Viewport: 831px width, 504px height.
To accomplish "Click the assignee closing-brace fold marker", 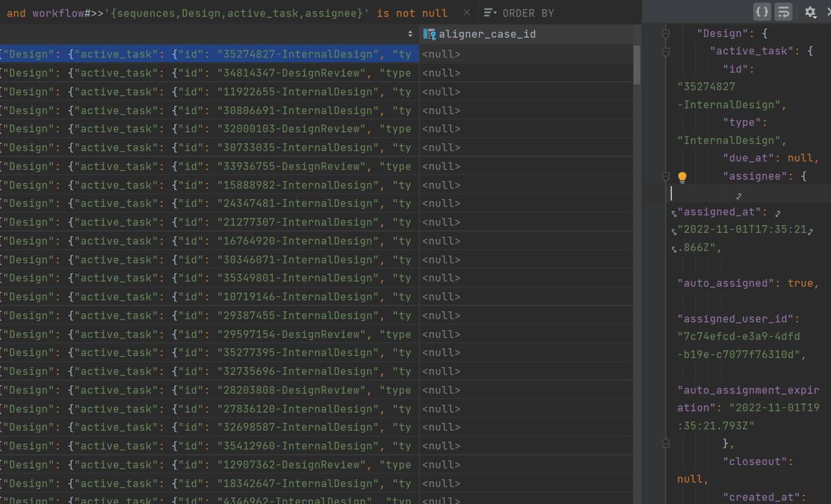I will (665, 443).
